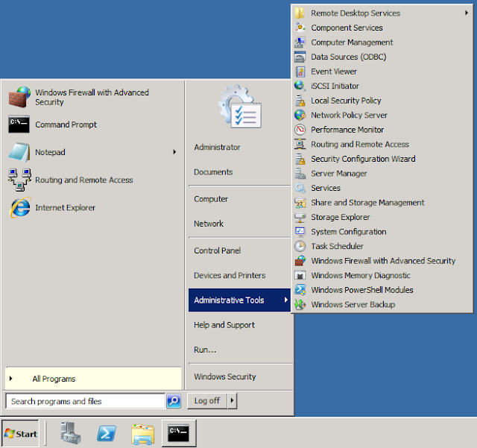The width and height of the screenshot is (477, 448).
Task: Select the Internet Explorer label text
Action: 65,207
